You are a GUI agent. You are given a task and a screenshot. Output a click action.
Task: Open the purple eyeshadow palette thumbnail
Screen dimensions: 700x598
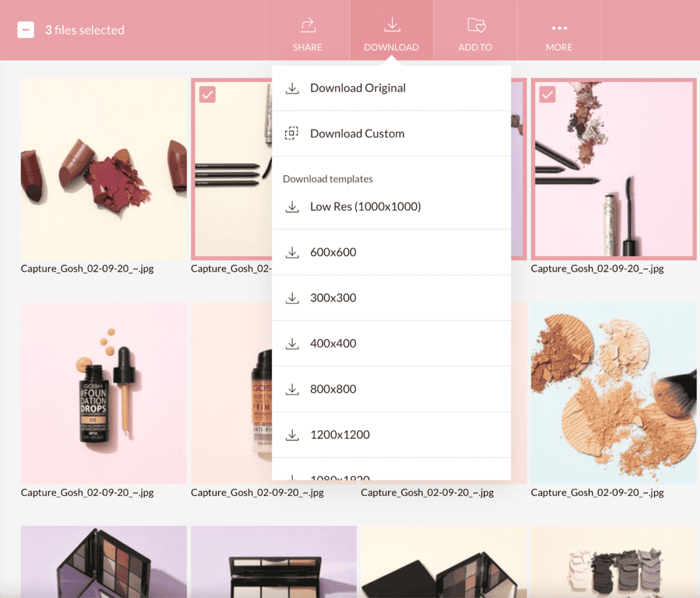tap(104, 562)
